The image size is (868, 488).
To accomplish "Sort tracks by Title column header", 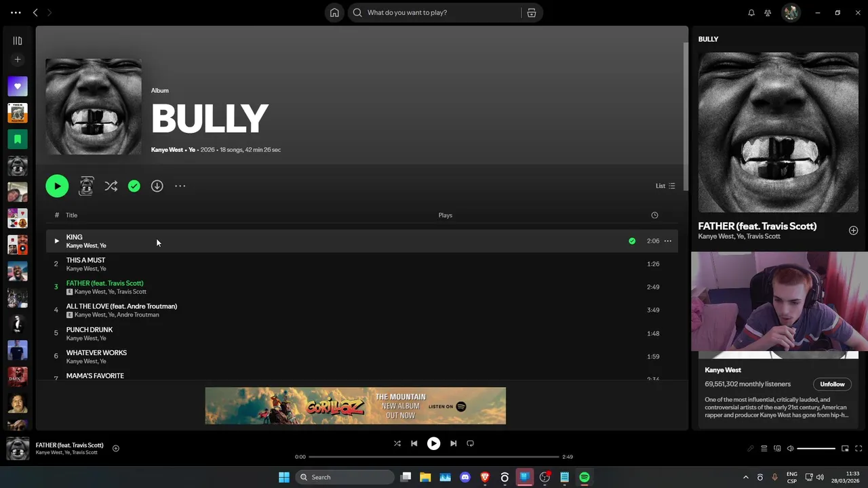I will 71,216.
